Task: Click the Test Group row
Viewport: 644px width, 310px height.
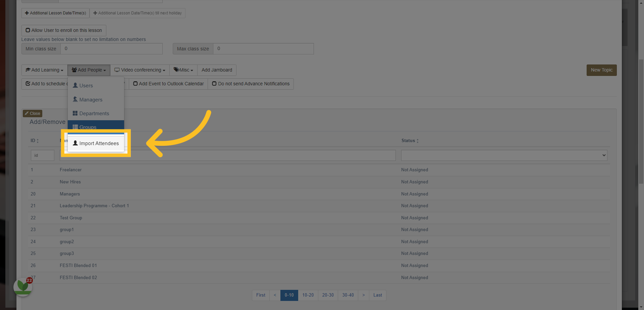Action: click(319, 218)
